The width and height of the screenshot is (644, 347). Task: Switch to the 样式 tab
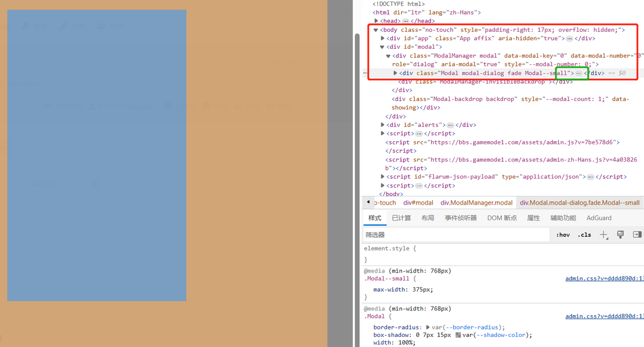pos(375,218)
